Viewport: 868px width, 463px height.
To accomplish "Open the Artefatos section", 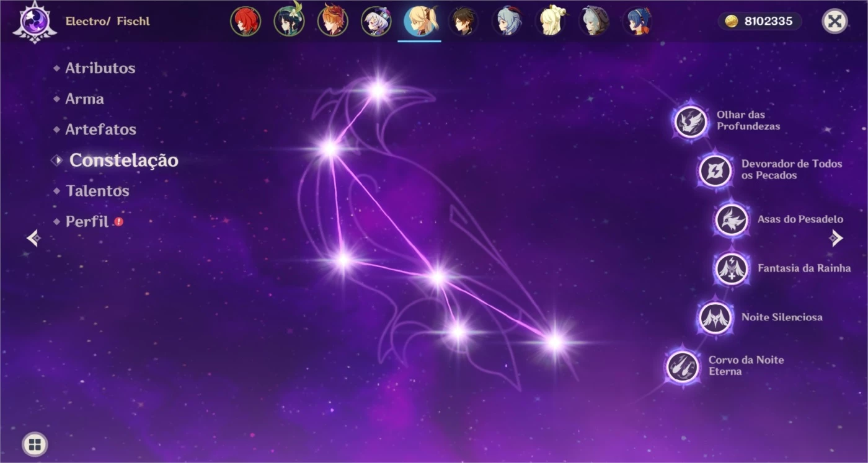I will (100, 130).
